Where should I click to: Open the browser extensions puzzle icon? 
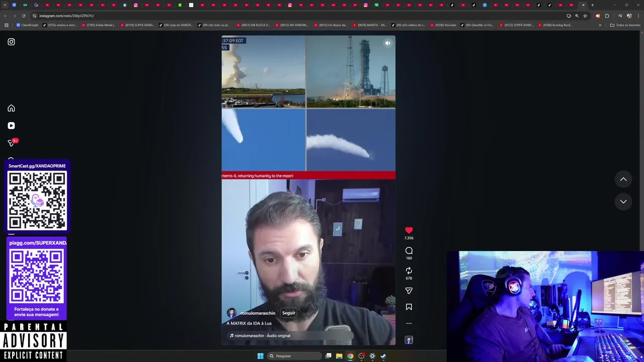click(607, 16)
